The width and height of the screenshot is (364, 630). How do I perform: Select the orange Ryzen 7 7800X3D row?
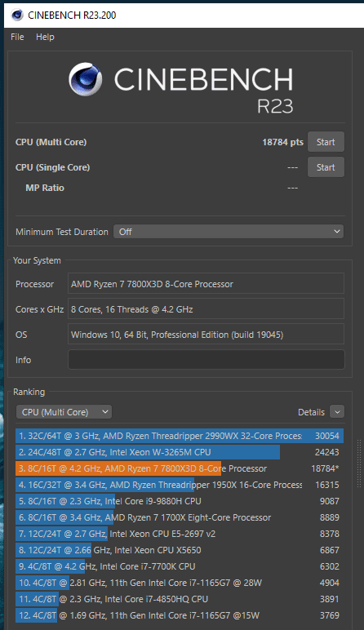pos(180,468)
